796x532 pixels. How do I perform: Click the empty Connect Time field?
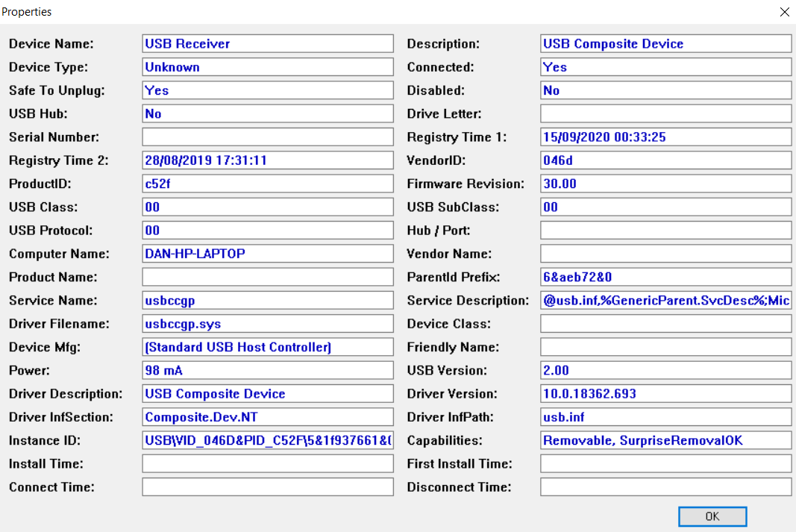(x=268, y=487)
